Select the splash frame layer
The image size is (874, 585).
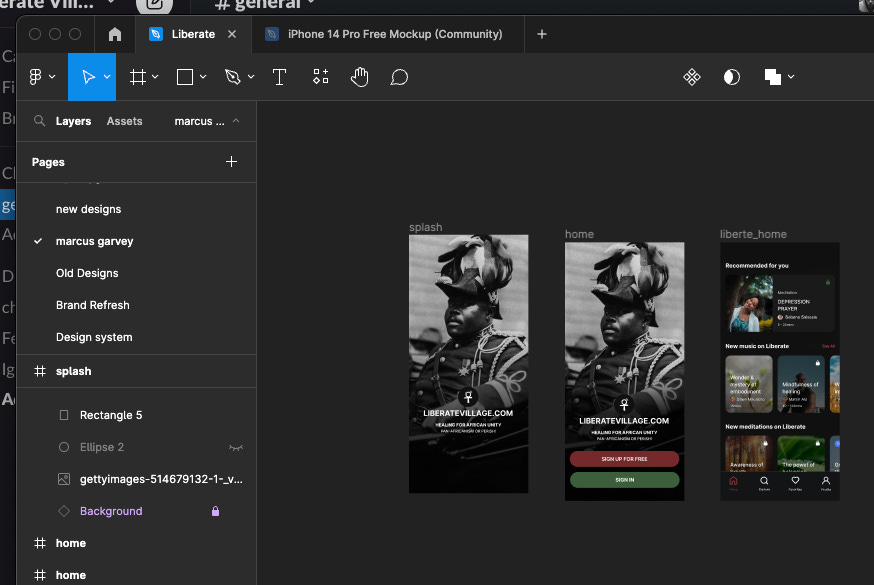[137, 371]
